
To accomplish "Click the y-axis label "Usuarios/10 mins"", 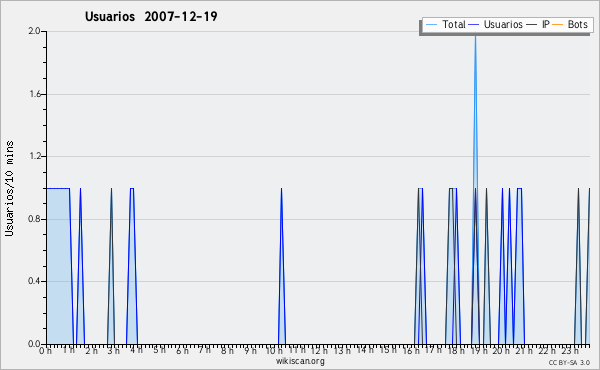I will 9,188.
